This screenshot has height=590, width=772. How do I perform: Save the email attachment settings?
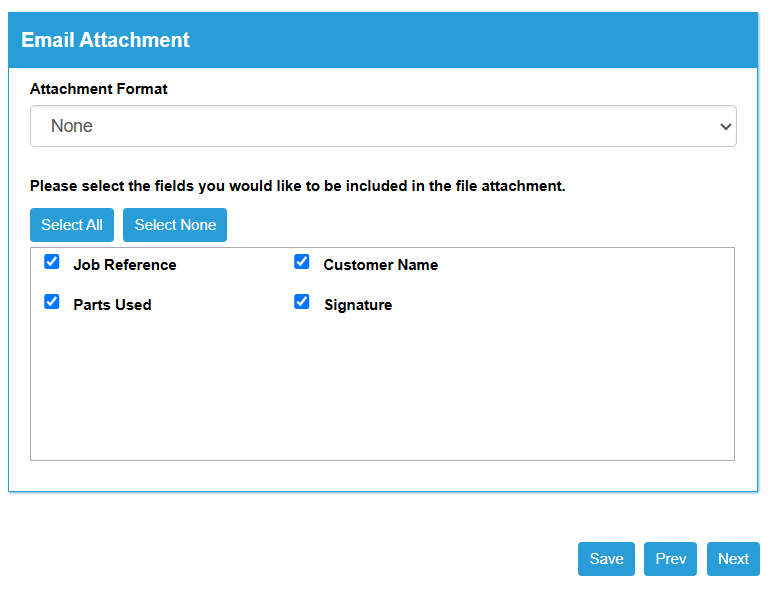click(606, 559)
